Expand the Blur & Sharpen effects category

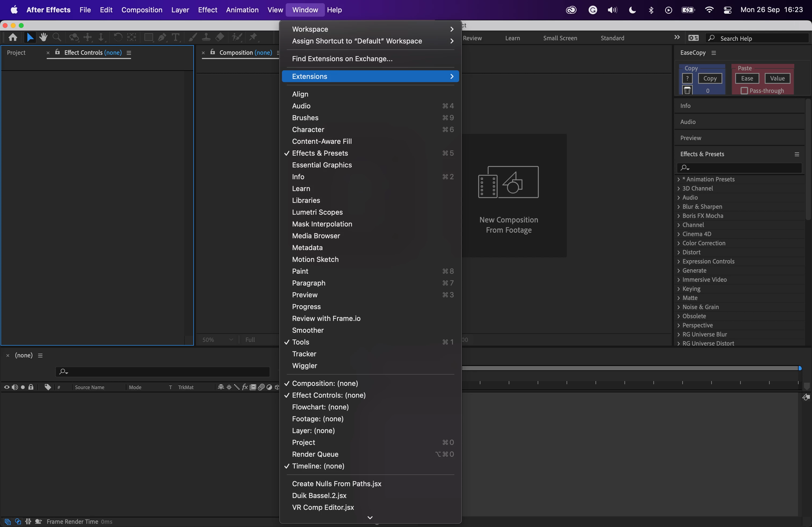[679, 207]
